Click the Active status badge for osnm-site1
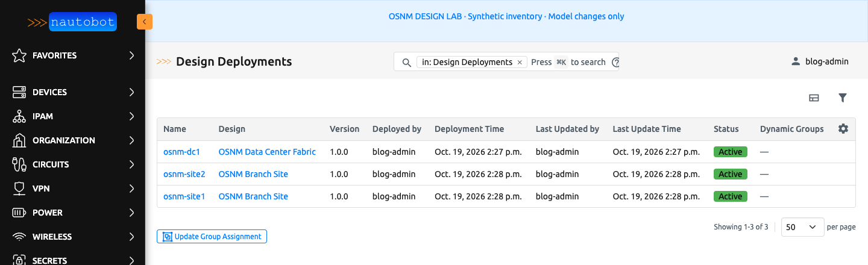Image resolution: width=868 pixels, height=265 pixels. tap(730, 196)
